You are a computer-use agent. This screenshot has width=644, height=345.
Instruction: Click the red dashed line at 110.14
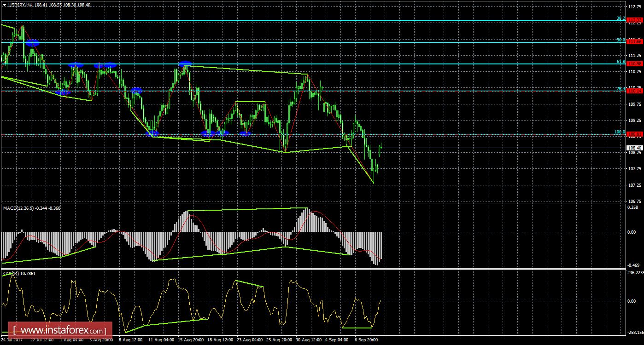coord(276,92)
